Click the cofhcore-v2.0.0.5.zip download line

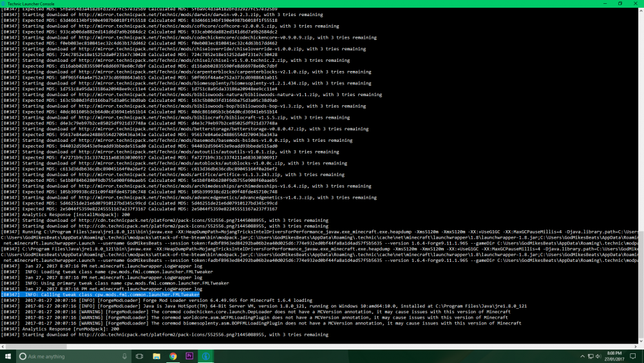[x=170, y=26]
